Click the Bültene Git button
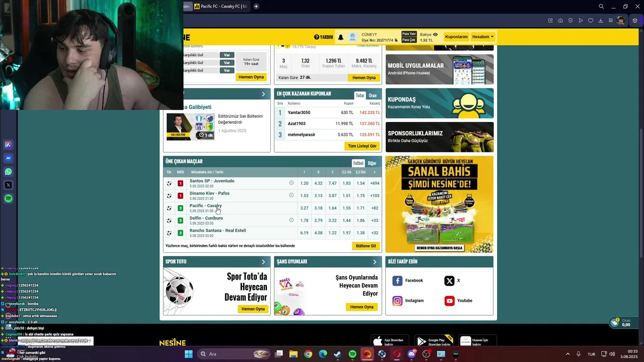 point(366,246)
